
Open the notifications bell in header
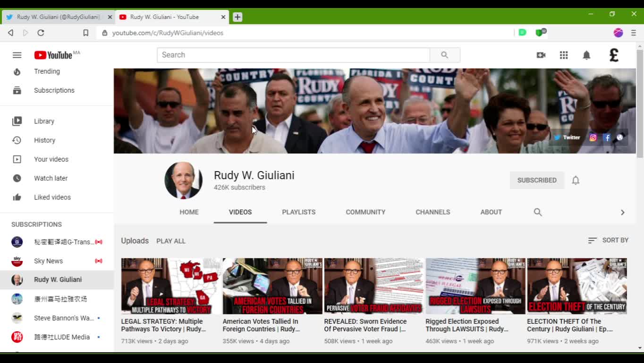pyautogui.click(x=586, y=55)
